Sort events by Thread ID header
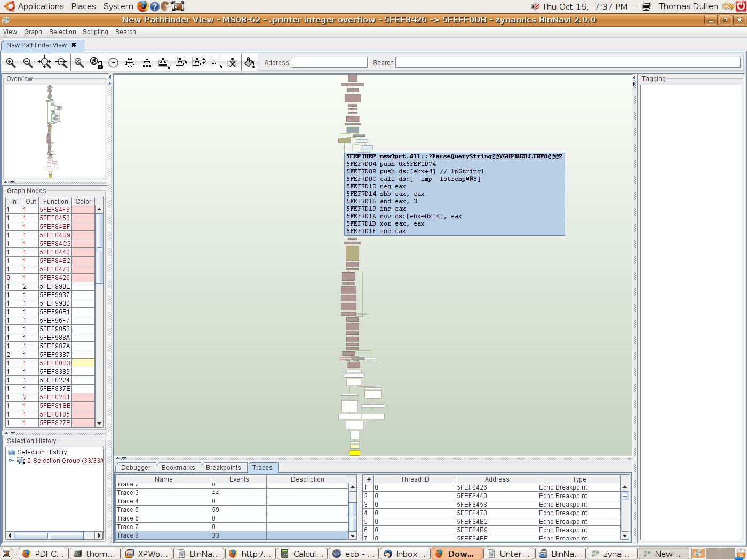The width and height of the screenshot is (747, 560). tap(415, 479)
